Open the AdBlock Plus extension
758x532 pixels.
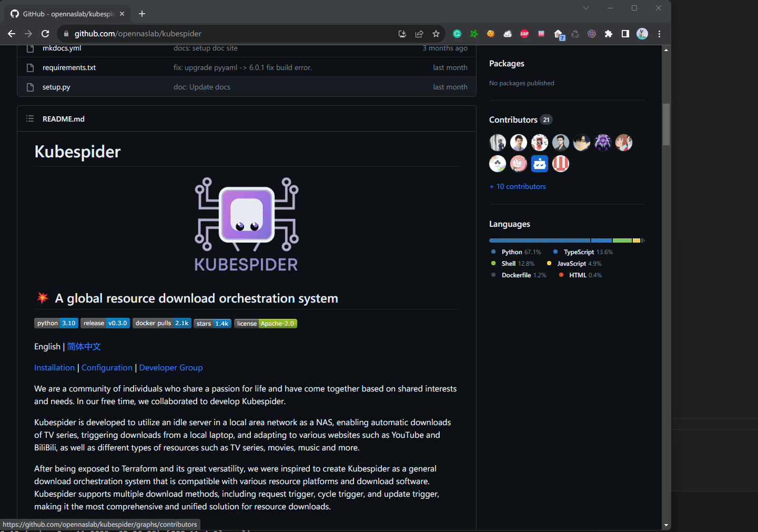(524, 34)
